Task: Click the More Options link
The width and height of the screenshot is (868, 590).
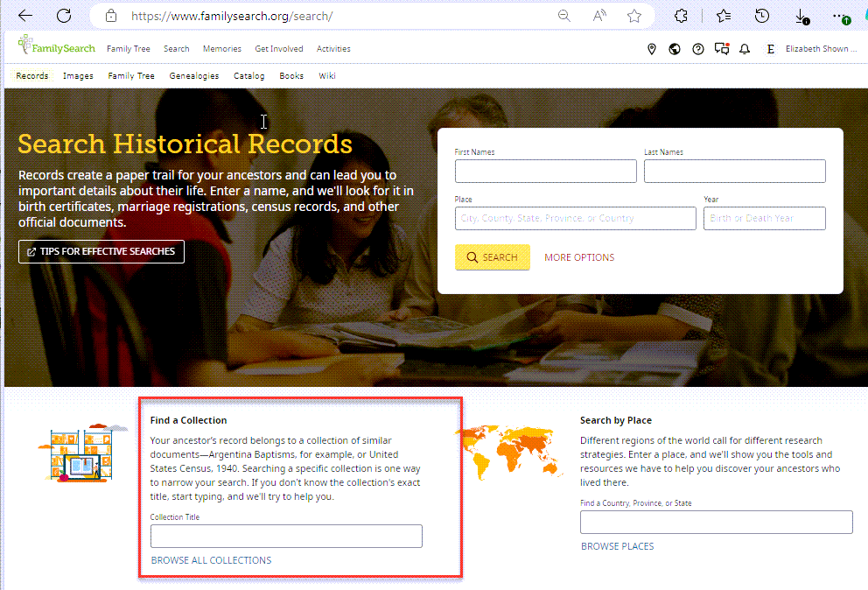Action: (x=579, y=257)
